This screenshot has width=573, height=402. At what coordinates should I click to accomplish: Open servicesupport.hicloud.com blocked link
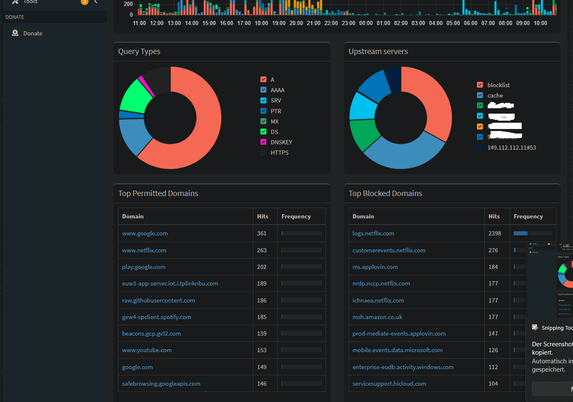point(389,383)
